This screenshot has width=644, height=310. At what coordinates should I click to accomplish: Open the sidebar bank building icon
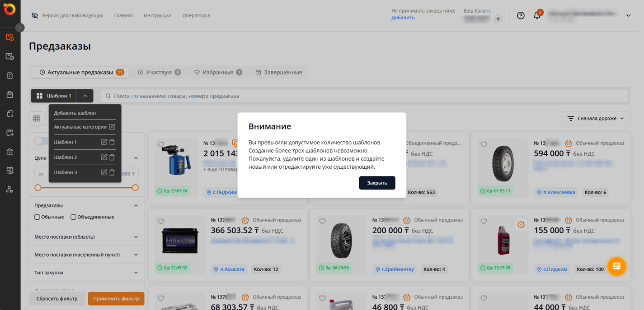[x=9, y=152]
